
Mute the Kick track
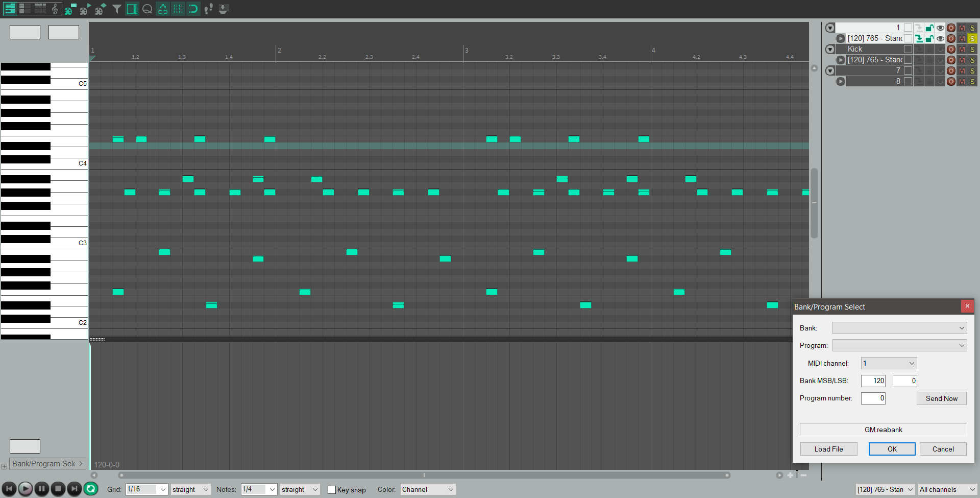(962, 50)
